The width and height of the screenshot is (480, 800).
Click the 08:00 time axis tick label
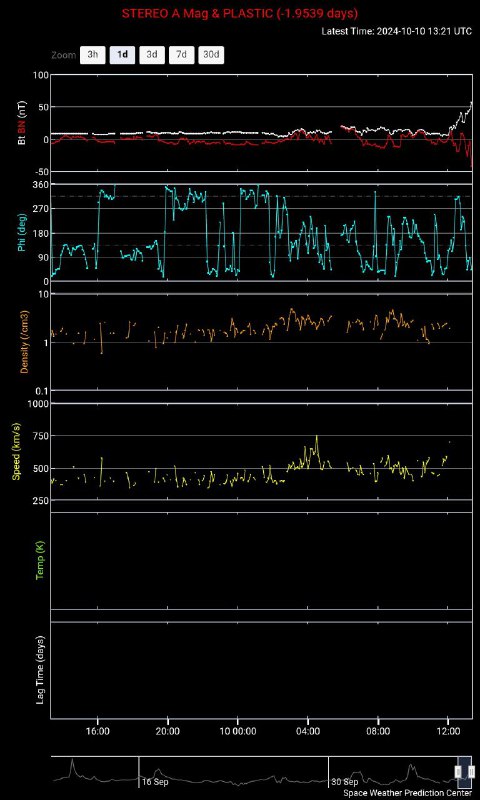(x=377, y=731)
